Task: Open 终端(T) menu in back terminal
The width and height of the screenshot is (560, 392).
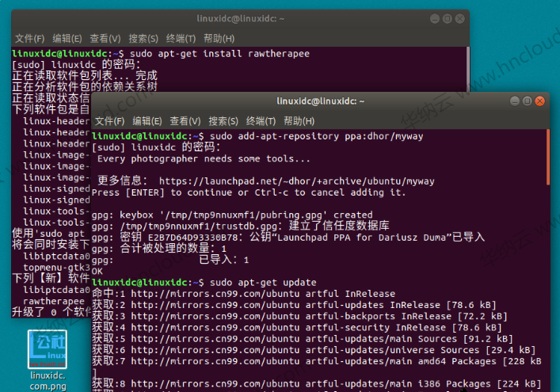Action: coord(181,39)
